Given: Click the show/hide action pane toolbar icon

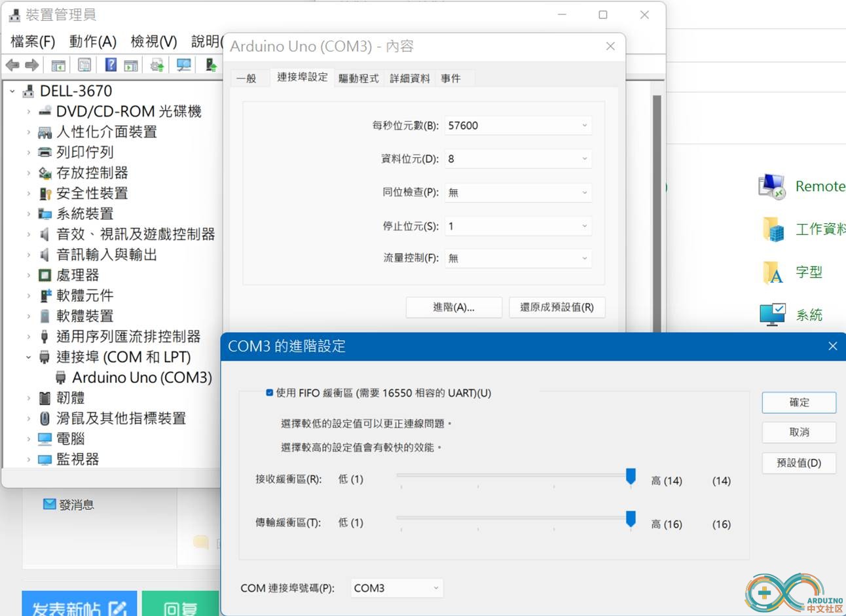Looking at the screenshot, I should pyautogui.click(x=132, y=65).
